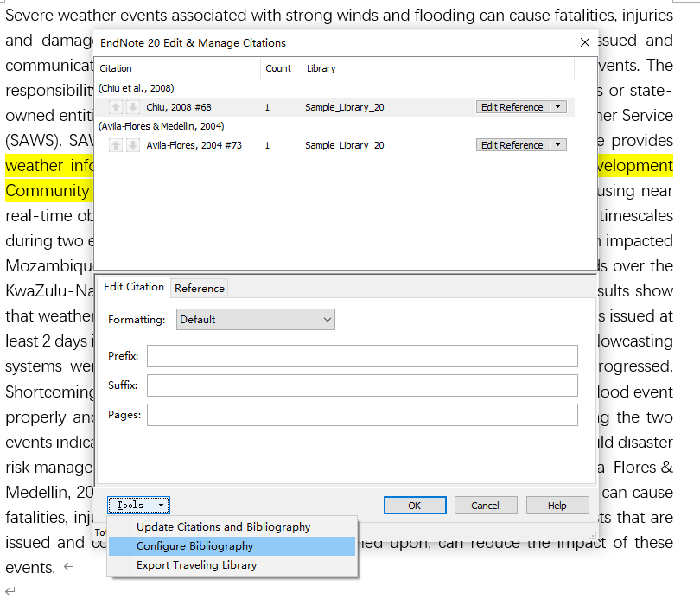The image size is (700, 605).
Task: Move Chiu, 2008 citation down
Action: point(132,107)
